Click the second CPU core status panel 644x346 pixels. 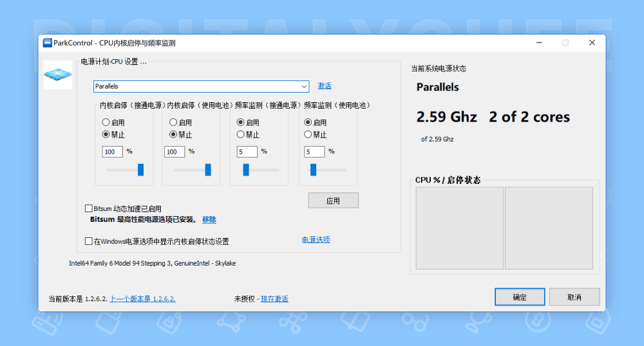coord(549,228)
